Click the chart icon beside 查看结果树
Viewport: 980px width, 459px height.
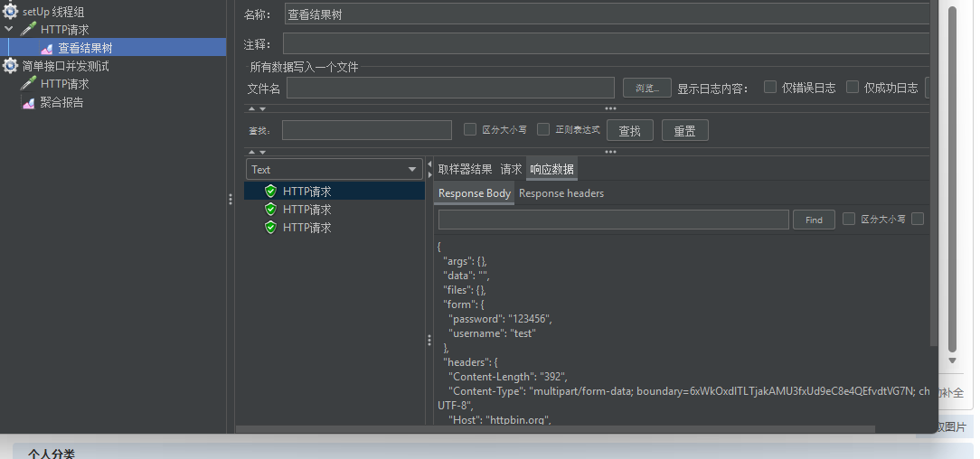point(46,48)
